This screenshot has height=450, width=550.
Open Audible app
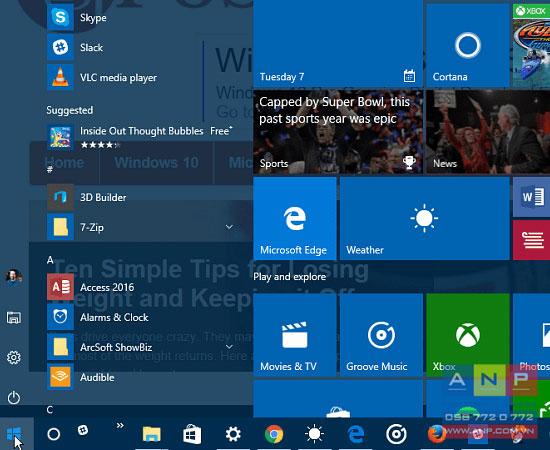[x=140, y=377]
